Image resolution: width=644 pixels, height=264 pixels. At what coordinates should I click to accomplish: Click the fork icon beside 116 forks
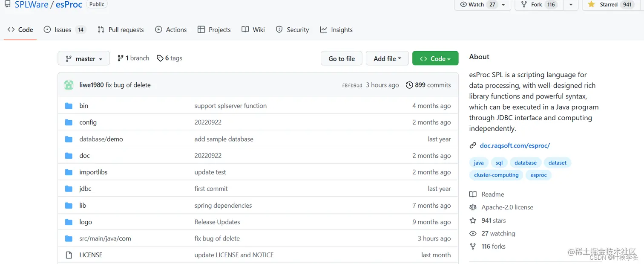pos(473,247)
